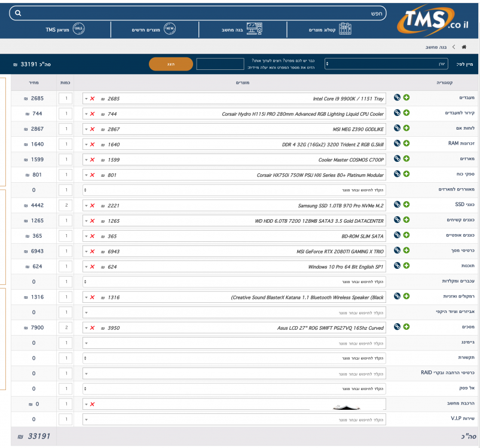Click green plus icon in Intel Core i9 9900K row
The image size is (480, 448).
[406, 97]
